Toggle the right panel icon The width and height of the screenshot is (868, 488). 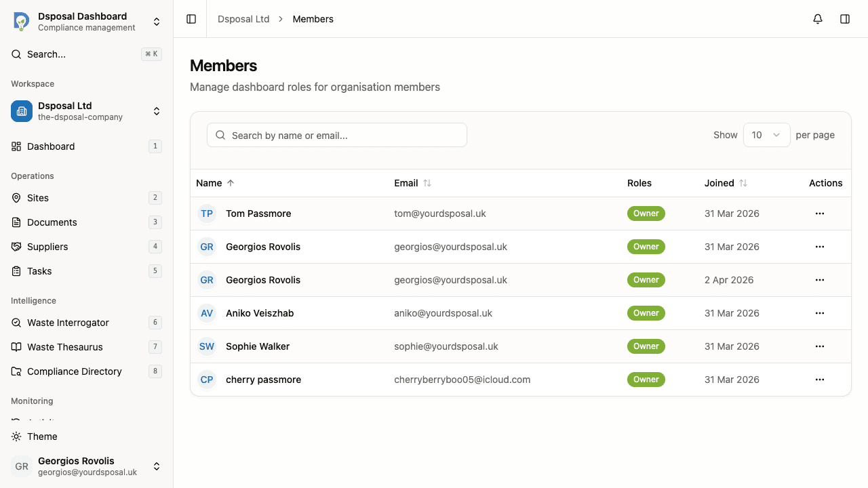(845, 19)
